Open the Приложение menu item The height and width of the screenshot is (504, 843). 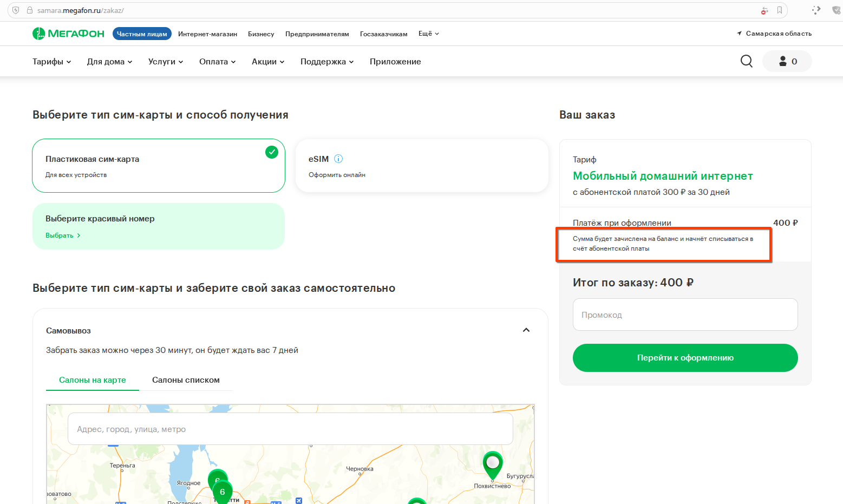click(395, 62)
